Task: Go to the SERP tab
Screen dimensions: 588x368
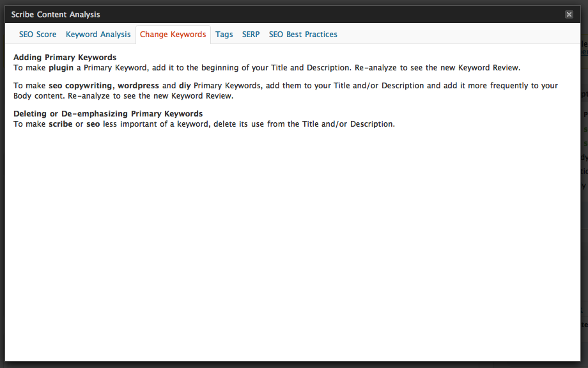Action: point(251,35)
